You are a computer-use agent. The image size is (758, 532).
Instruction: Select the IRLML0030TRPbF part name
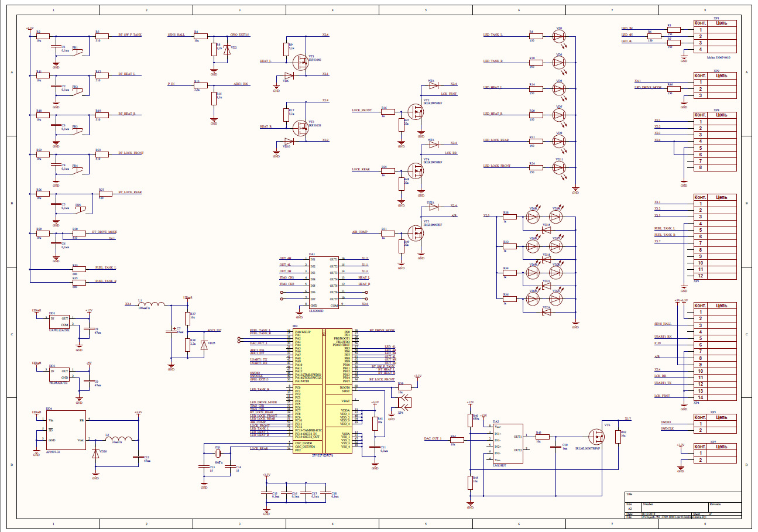pos(588,448)
